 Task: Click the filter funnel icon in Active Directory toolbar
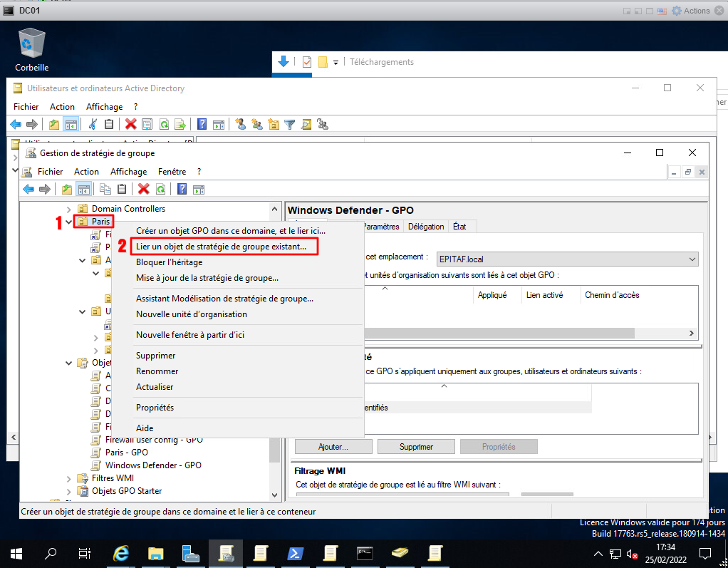click(290, 124)
